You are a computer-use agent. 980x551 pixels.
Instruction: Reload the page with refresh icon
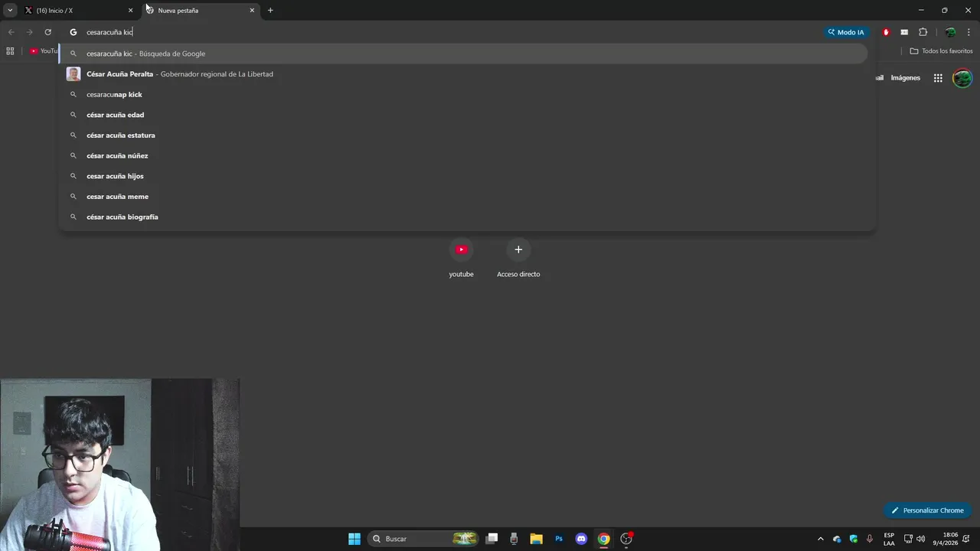[47, 32]
